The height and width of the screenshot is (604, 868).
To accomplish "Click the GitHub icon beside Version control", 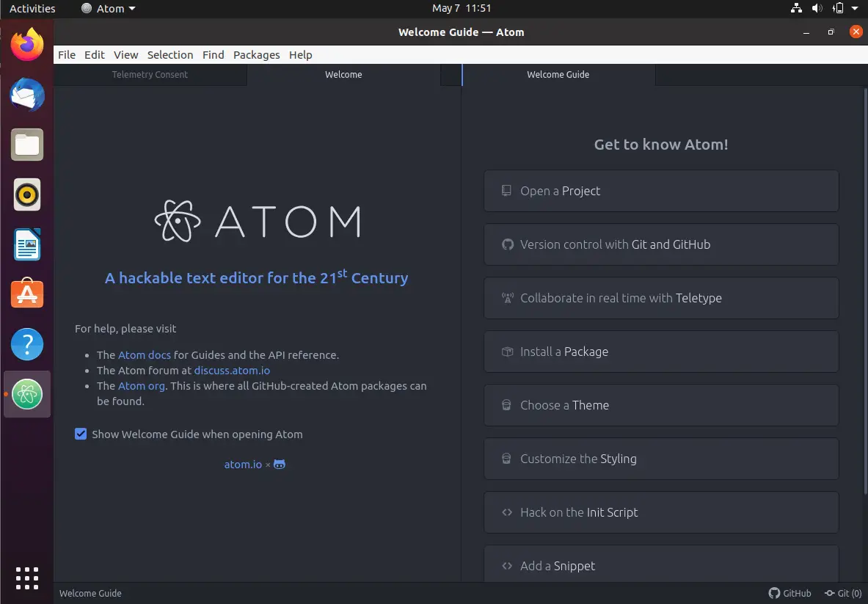I will 508,244.
